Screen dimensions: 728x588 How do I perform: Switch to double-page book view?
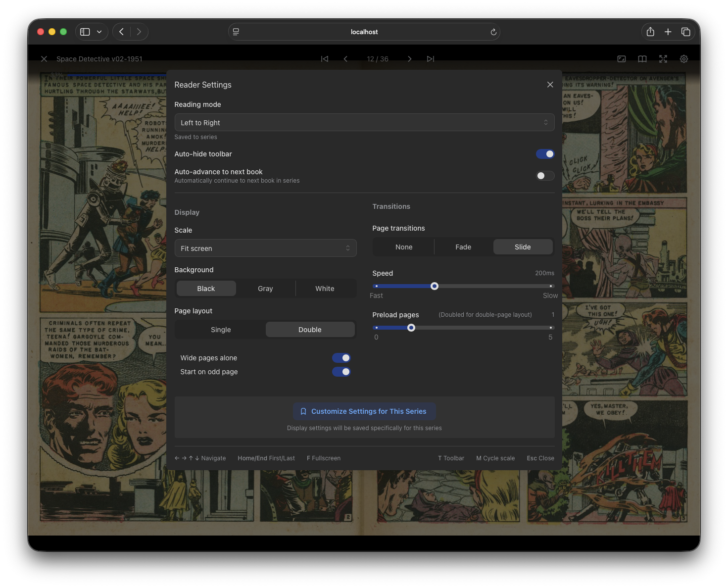[x=642, y=59]
